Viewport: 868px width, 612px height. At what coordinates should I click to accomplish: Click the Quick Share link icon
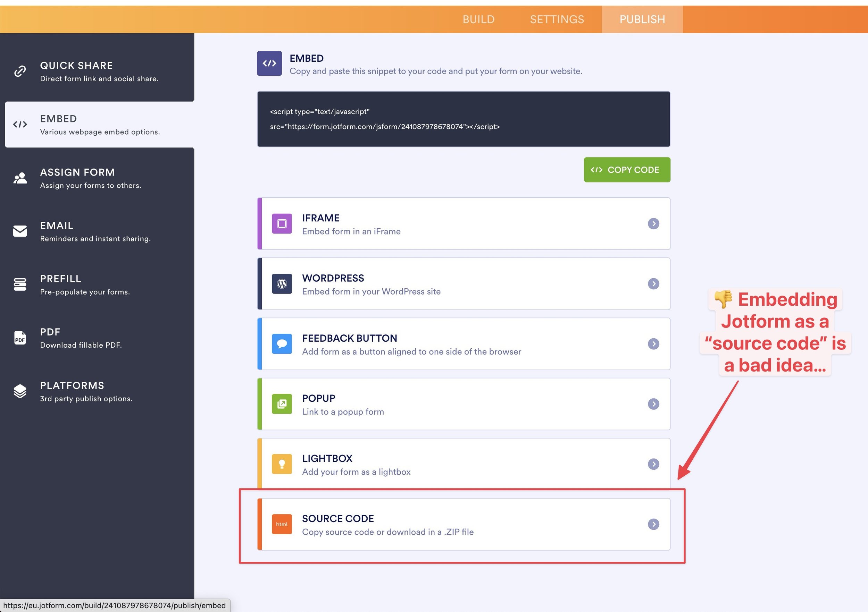[20, 71]
